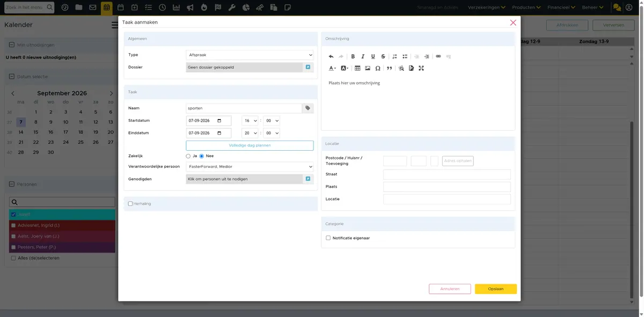Insert a link in the description
644x317 pixels.
click(438, 56)
